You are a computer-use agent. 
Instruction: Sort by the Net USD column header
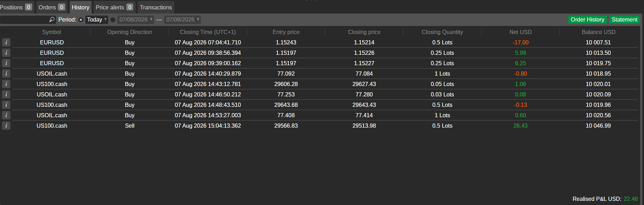pos(520,32)
